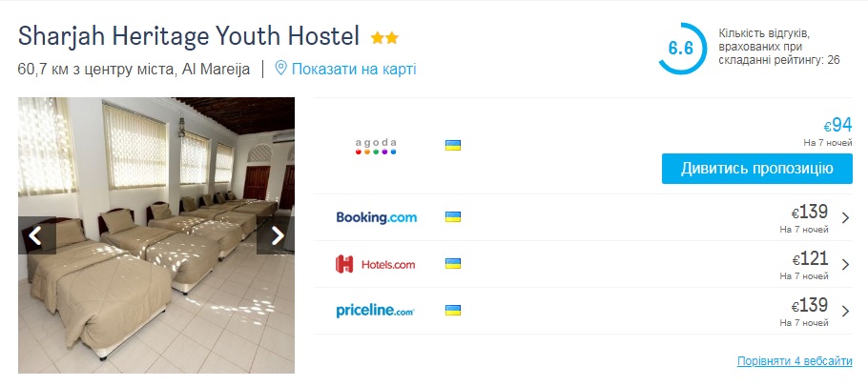Click the Sharjah Heritage Youth Hostel title
This screenshot has width=868, height=386.
188,37
